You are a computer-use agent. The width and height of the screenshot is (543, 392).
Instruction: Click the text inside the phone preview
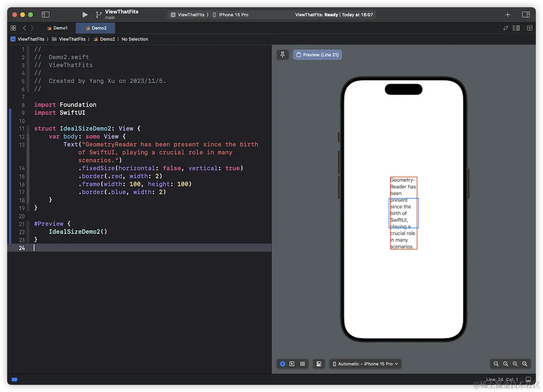coord(403,213)
